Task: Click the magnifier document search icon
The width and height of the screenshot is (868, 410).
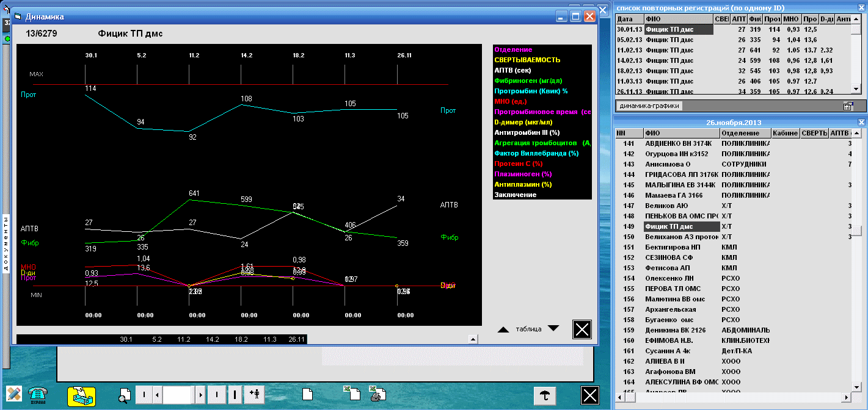Action: pyautogui.click(x=125, y=395)
